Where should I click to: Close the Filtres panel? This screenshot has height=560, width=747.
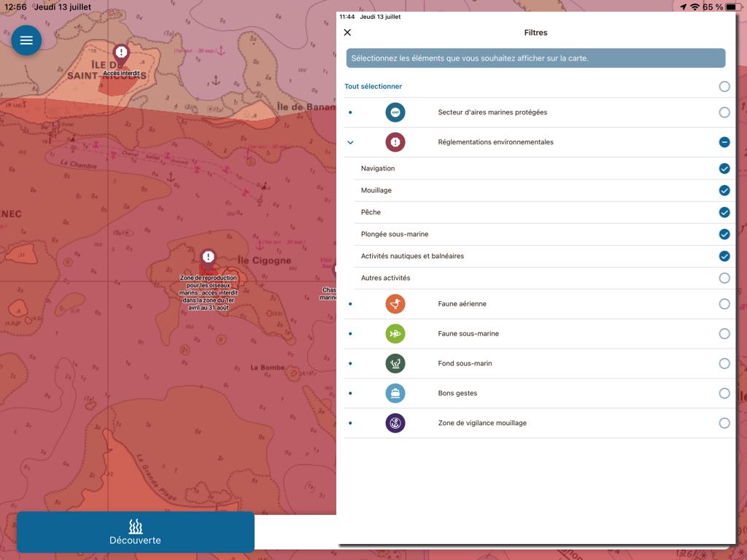tap(347, 32)
